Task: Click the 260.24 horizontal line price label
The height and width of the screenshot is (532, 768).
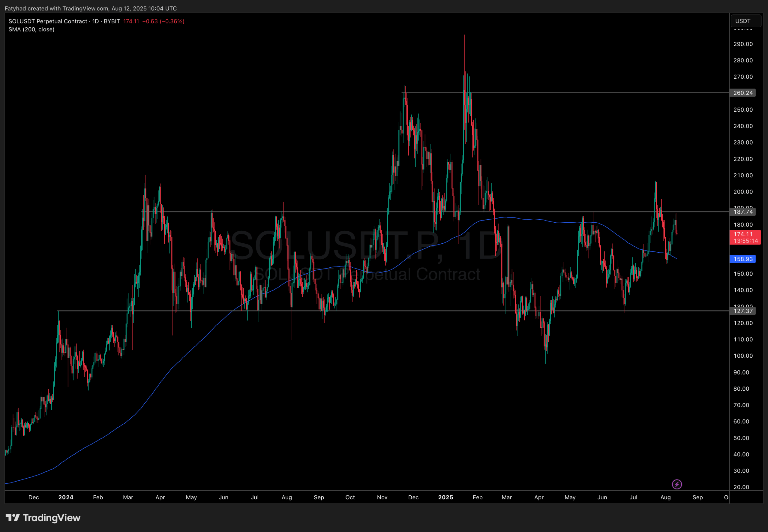Action: tap(742, 93)
